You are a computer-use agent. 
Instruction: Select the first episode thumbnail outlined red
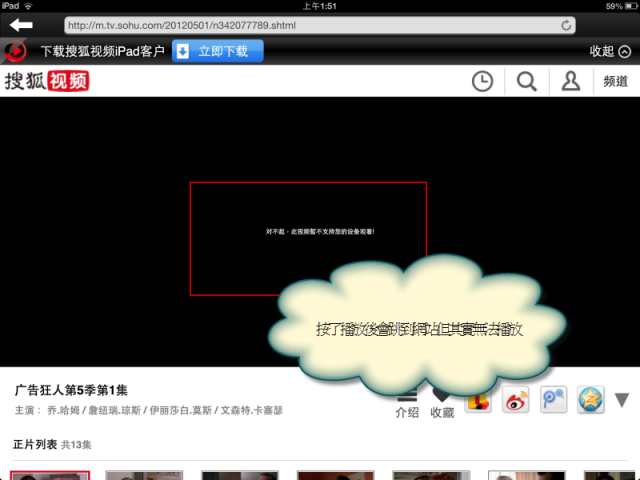coord(50,475)
